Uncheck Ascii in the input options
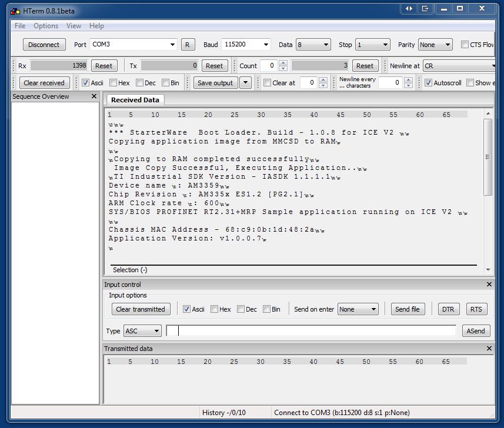The height and width of the screenshot is (428, 504). pos(186,309)
